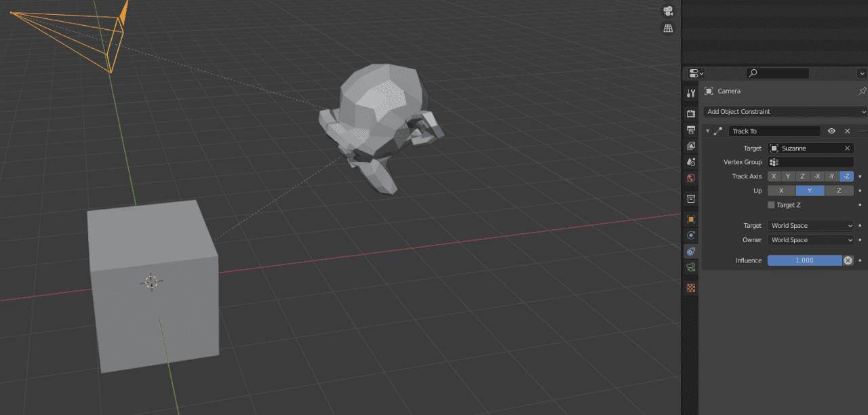Open the Add Object Constraint menu

[x=783, y=111]
